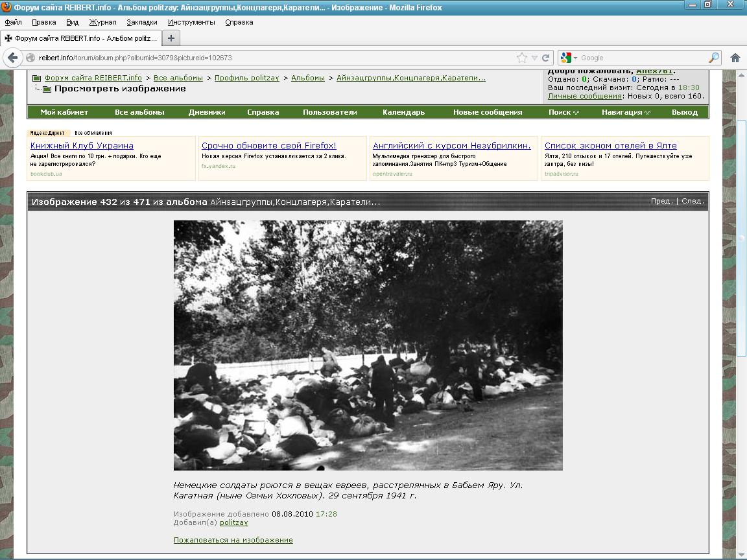
Task: Open Календарь in the green navbar
Action: (403, 112)
